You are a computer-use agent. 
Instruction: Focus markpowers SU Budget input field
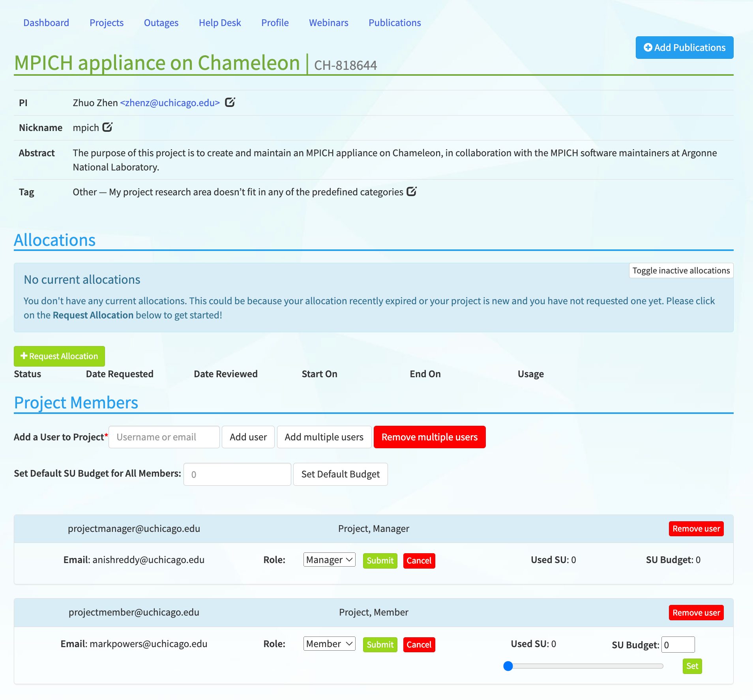click(x=678, y=645)
